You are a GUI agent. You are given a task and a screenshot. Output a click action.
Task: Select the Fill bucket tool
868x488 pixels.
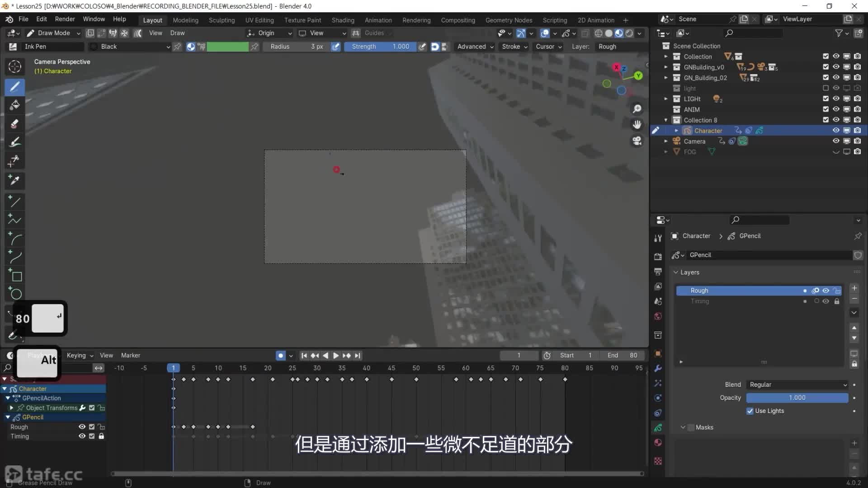(x=14, y=105)
